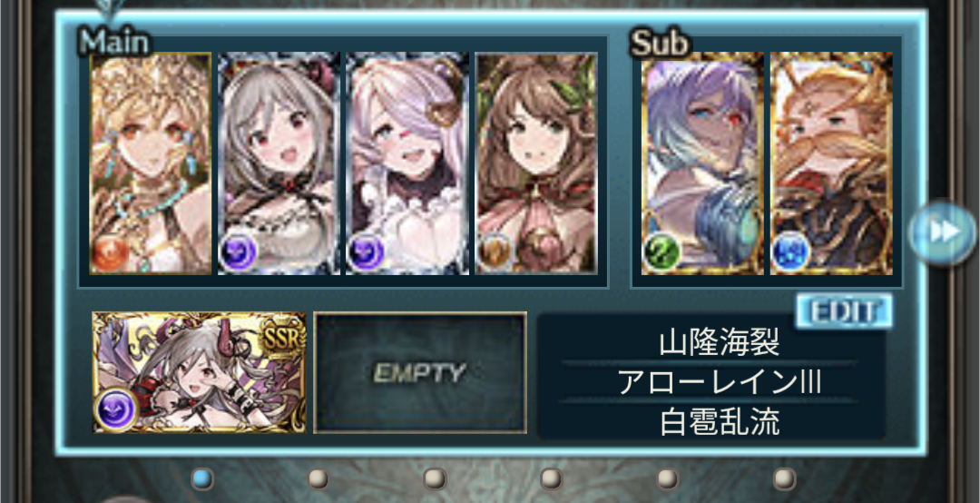Select the 山隆海裂 skill entry
Image resolution: width=980 pixels, height=503 pixels.
[x=719, y=343]
